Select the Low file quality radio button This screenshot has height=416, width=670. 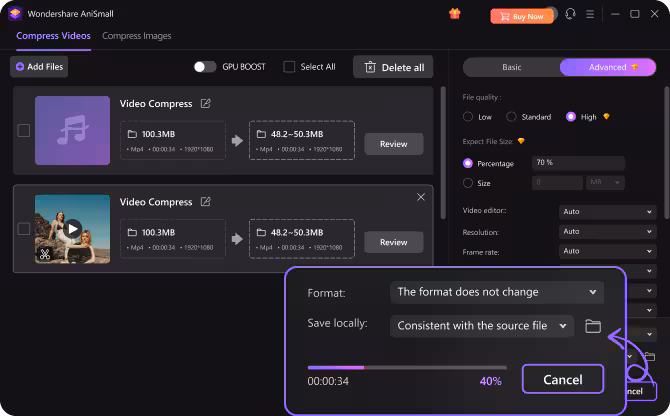click(x=469, y=117)
